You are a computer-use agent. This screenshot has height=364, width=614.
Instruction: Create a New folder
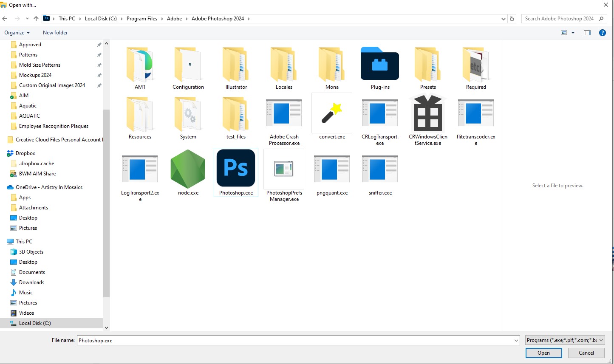[x=55, y=32]
